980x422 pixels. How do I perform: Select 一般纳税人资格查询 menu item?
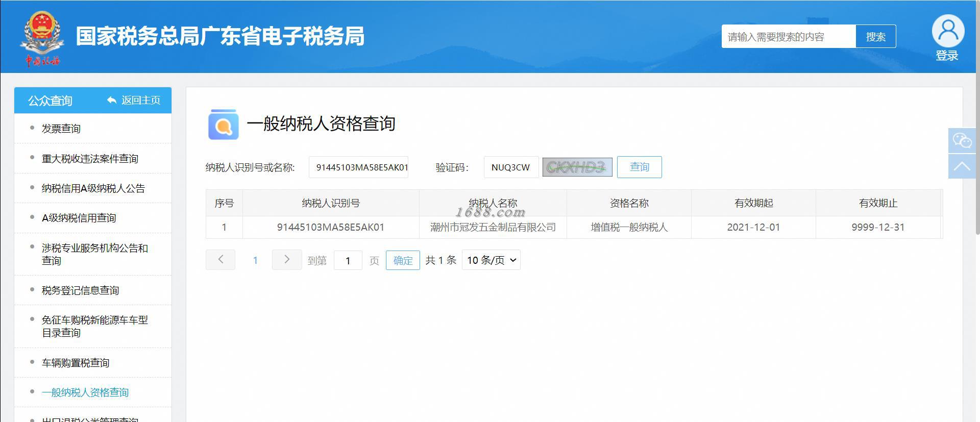85,392
